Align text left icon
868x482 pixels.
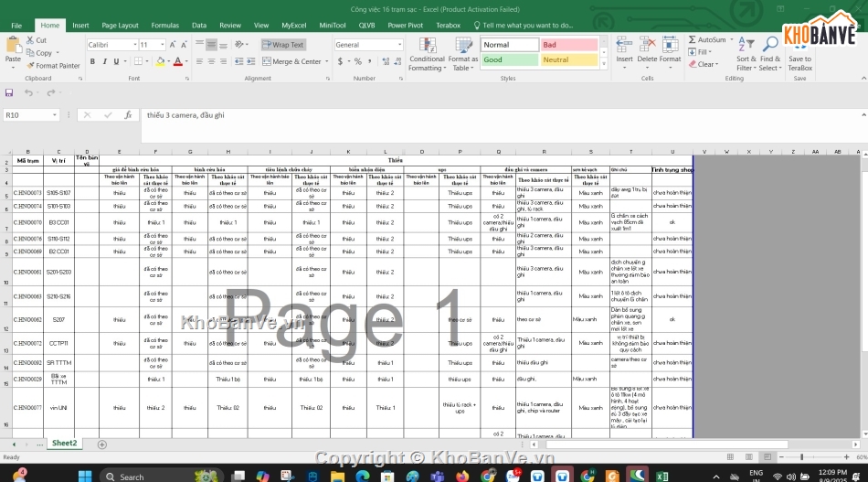[199, 61]
